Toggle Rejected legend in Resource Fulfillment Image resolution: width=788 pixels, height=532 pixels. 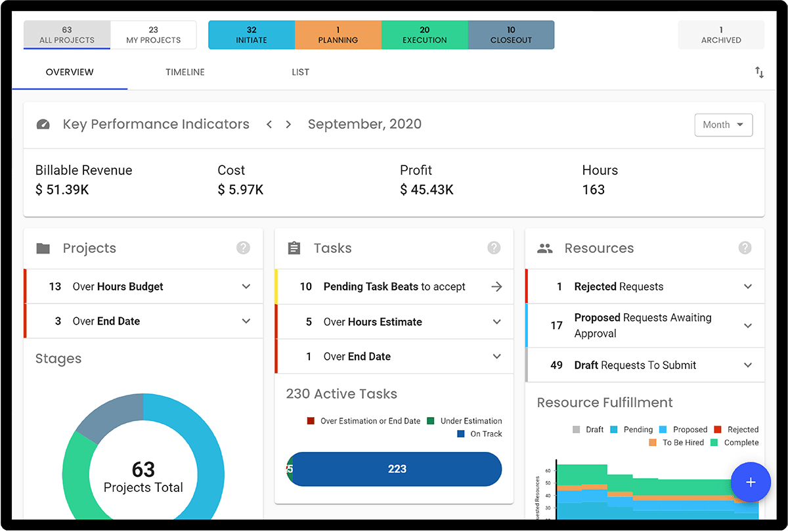736,430
